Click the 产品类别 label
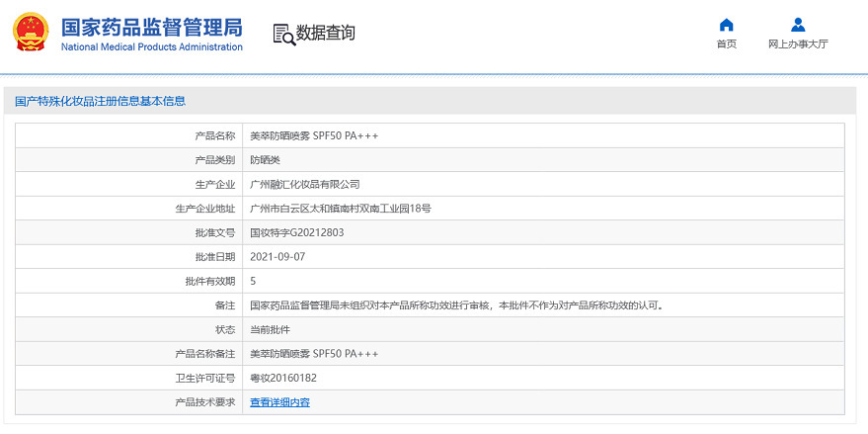 pos(215,160)
